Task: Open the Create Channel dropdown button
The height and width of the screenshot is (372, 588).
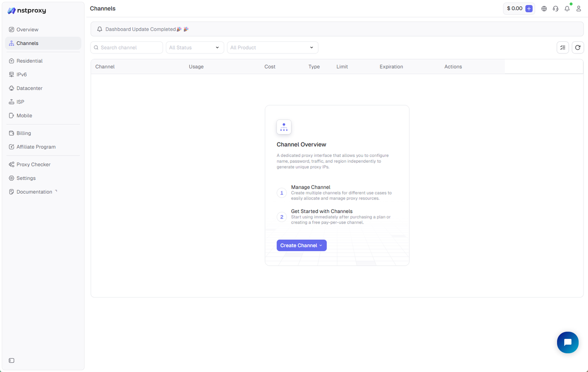Action: [x=301, y=246]
